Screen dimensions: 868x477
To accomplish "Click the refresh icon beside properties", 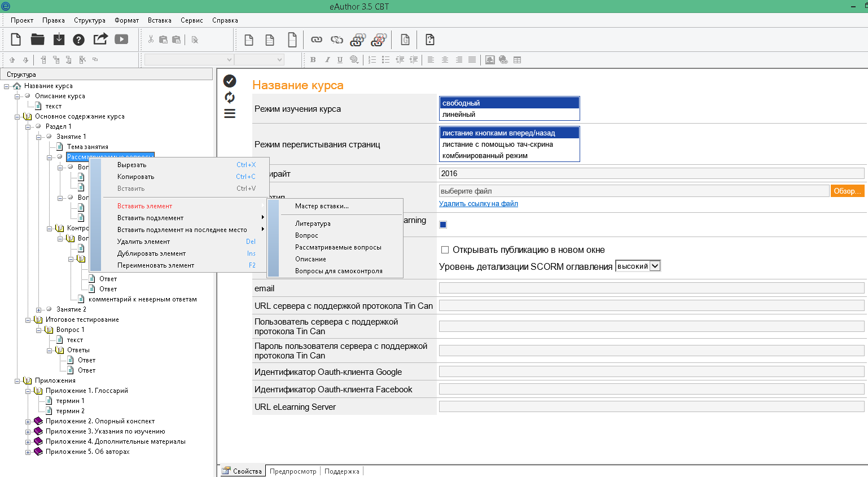I will [x=230, y=97].
